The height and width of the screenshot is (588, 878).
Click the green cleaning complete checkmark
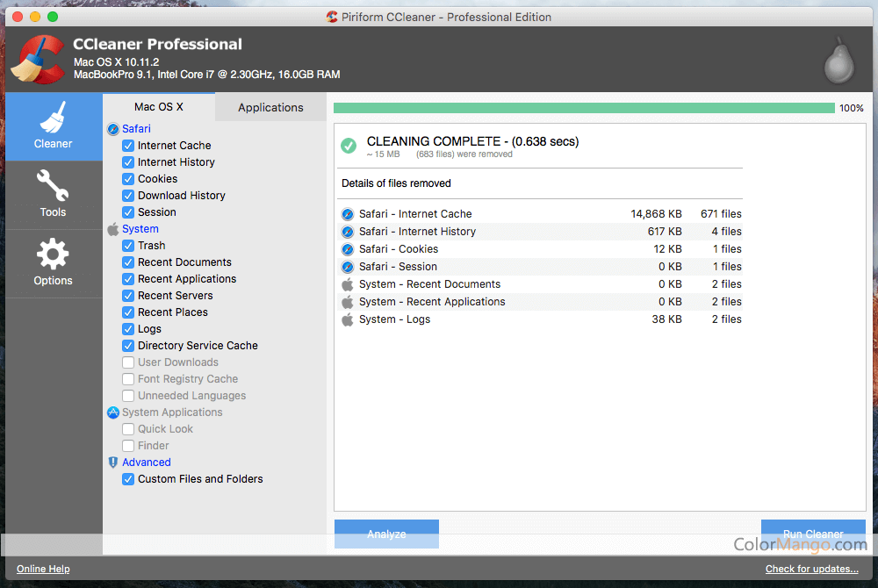349,146
